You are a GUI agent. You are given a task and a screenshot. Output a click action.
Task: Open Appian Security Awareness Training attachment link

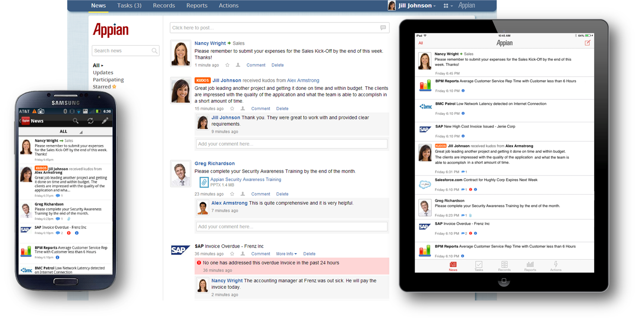point(245,179)
